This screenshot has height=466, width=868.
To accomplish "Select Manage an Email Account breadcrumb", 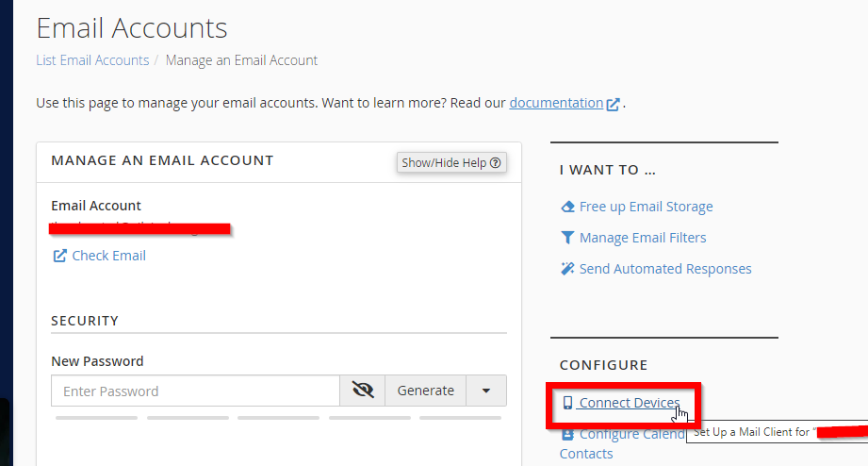I will [x=241, y=59].
